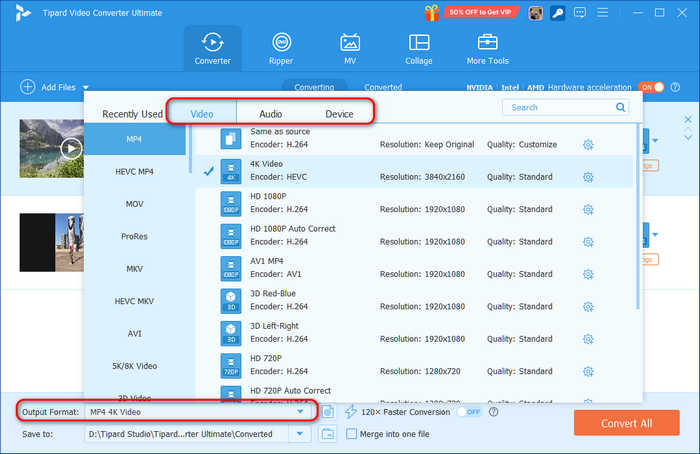Image resolution: width=700 pixels, height=454 pixels.
Task: Click the format Search field
Action: click(566, 107)
